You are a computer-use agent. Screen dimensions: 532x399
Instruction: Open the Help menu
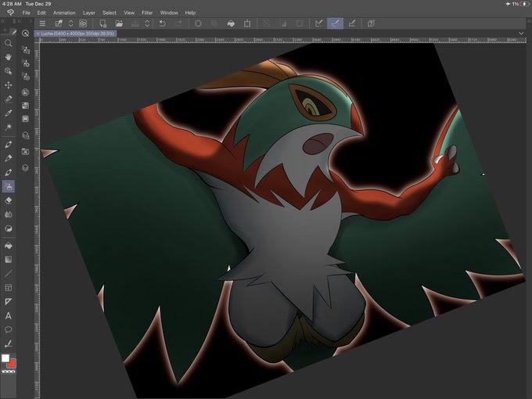[x=190, y=13]
